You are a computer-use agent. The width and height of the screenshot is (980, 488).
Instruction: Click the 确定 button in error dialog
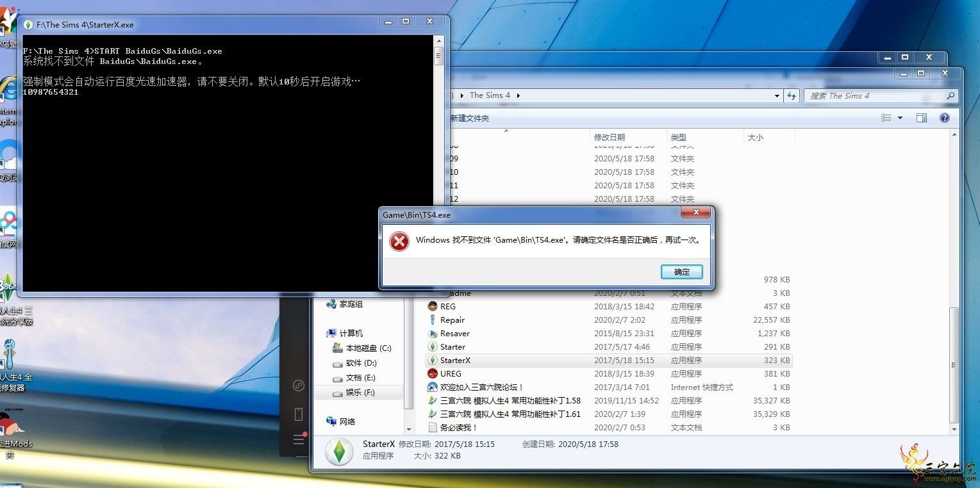(682, 272)
